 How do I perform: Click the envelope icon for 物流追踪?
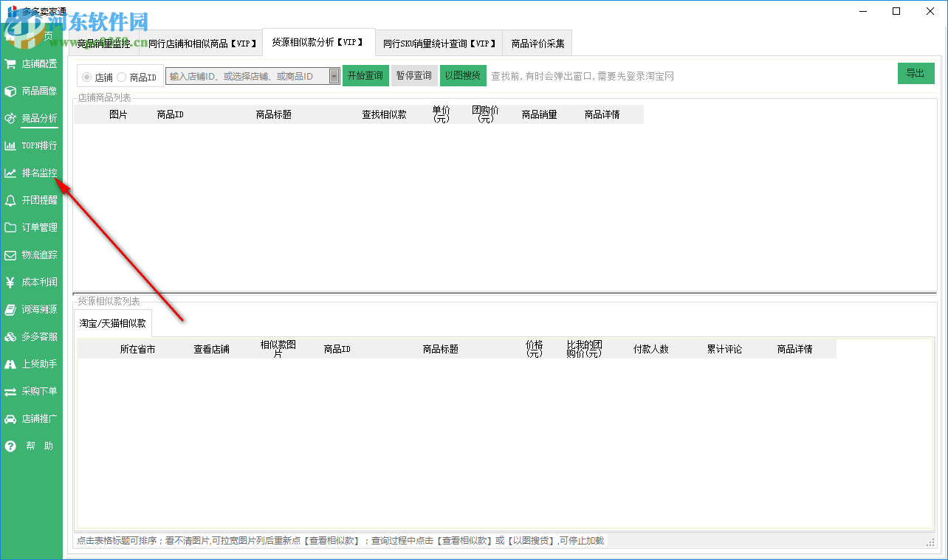pos(10,255)
